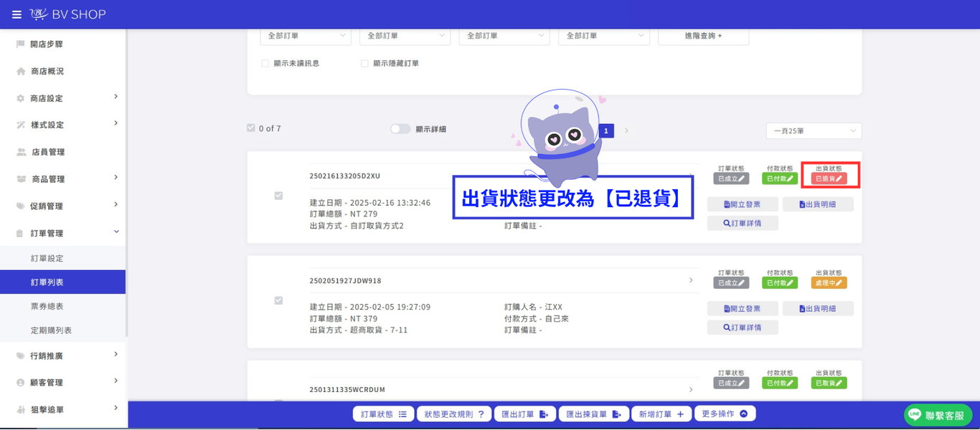Click 開立發票 for order 250216133205D2XU
Screen dimensions: 980x430
tap(743, 204)
